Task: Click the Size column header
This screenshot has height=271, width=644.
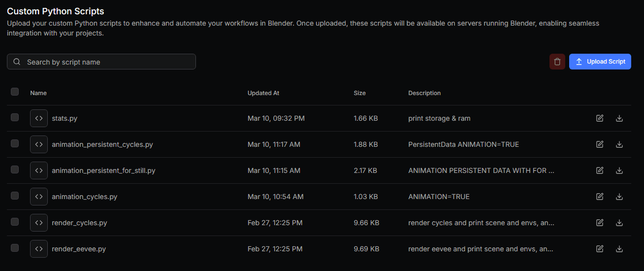Action: [359, 93]
